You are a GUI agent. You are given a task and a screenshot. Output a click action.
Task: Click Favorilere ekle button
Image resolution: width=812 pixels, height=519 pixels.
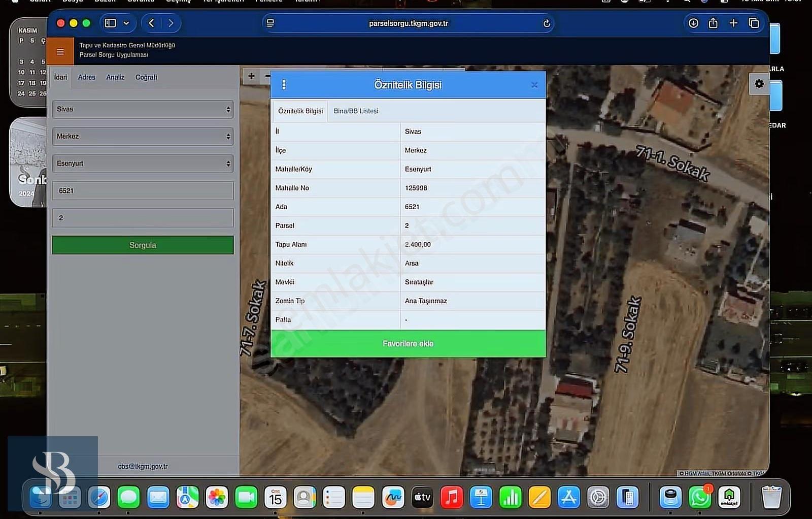pos(408,344)
